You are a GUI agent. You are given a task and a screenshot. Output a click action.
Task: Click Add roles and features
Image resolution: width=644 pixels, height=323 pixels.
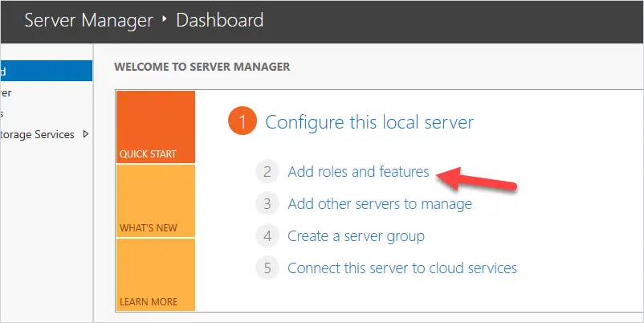(x=358, y=171)
